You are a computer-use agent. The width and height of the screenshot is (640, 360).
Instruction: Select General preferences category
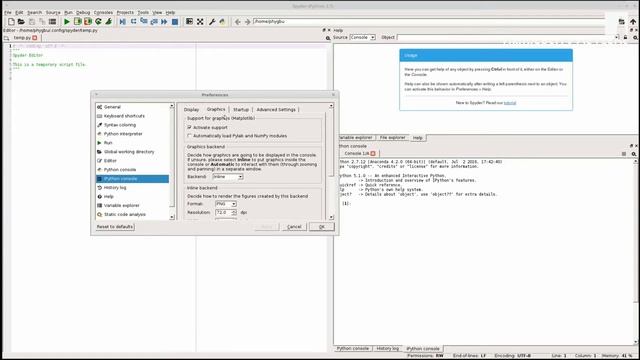coord(132,107)
